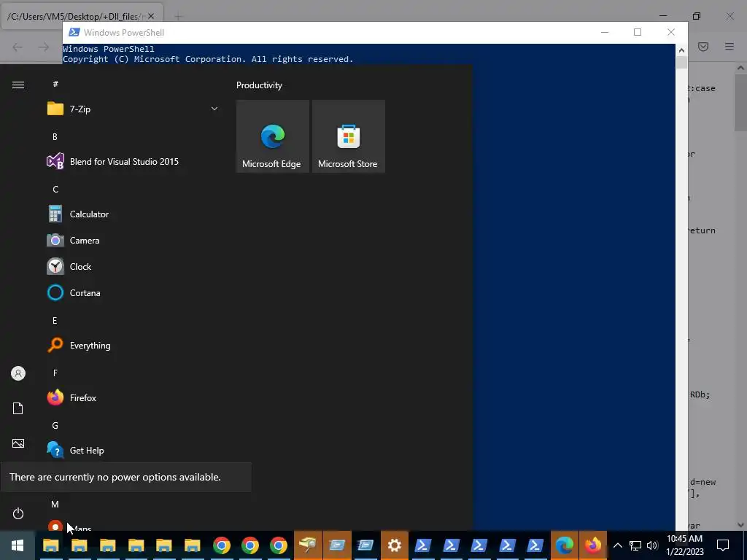Show hidden system tray icons

617,545
